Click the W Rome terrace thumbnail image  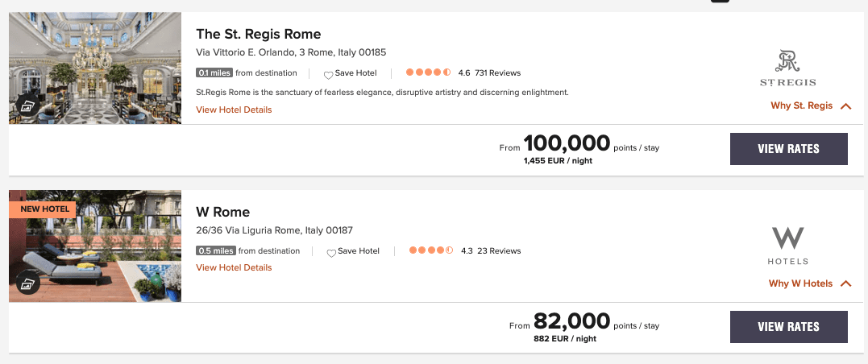pyautogui.click(x=95, y=246)
